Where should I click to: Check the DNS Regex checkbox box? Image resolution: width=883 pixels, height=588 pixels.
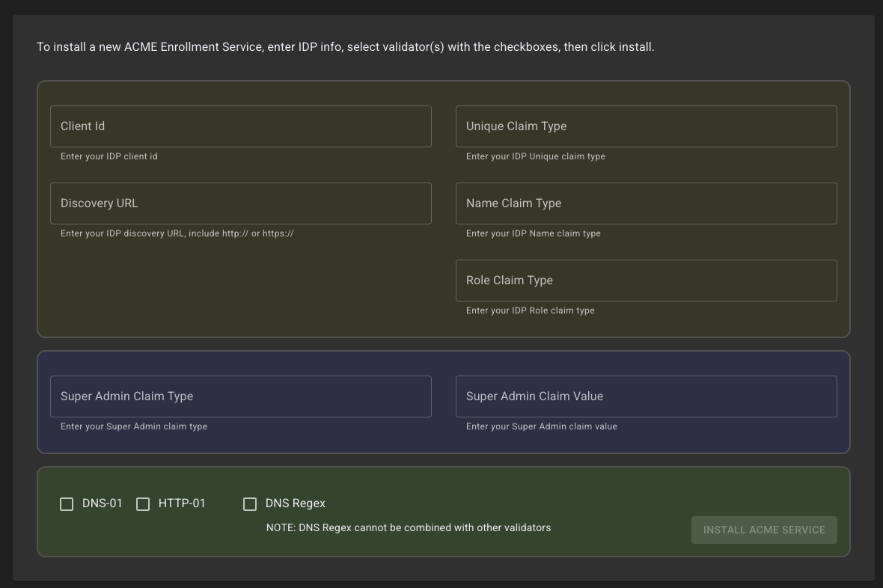click(x=250, y=504)
